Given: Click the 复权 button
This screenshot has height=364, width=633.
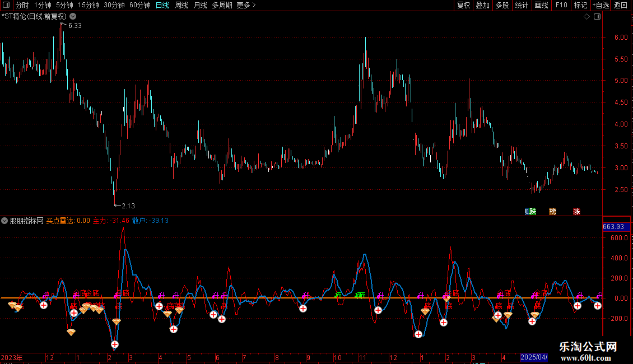Looking at the screenshot, I should pyautogui.click(x=463, y=5).
